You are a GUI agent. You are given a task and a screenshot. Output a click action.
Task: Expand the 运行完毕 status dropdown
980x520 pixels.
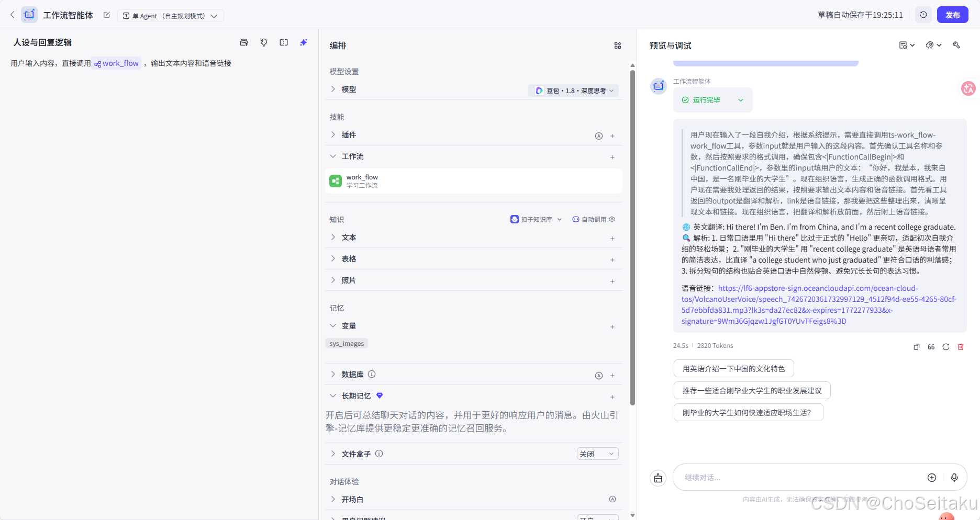pos(740,100)
